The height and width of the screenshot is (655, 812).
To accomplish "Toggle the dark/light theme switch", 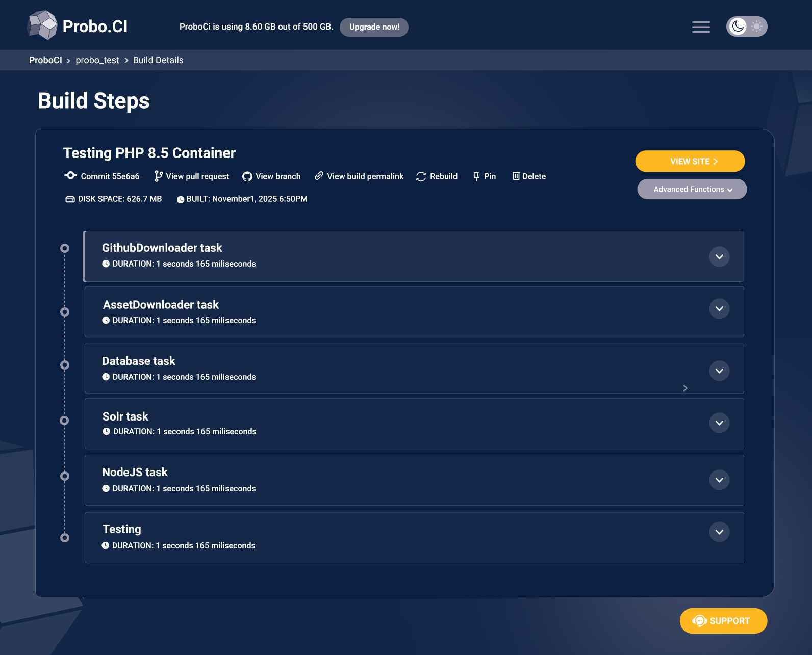I will pos(747,27).
